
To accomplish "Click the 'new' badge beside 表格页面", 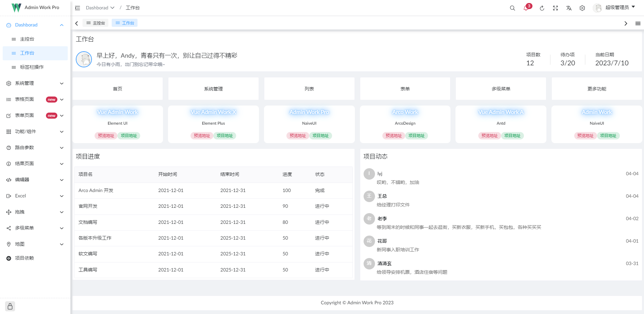I will point(51,99).
